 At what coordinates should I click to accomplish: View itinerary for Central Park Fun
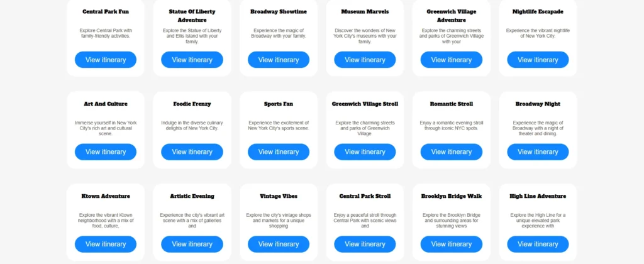click(106, 60)
